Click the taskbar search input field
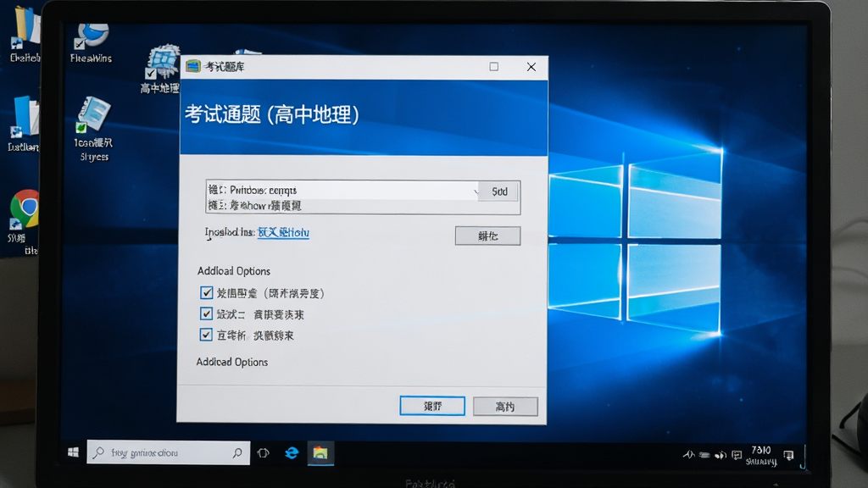This screenshot has height=488, width=868. click(169, 452)
